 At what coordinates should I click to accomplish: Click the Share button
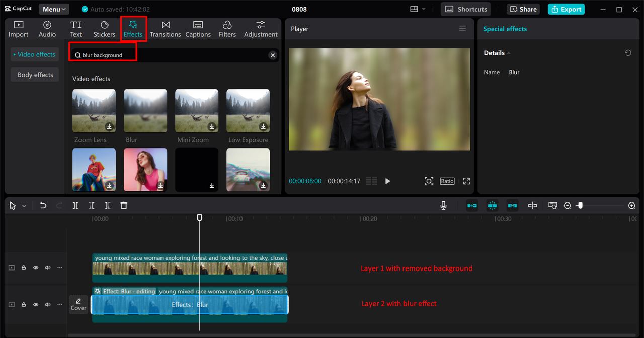pyautogui.click(x=523, y=9)
